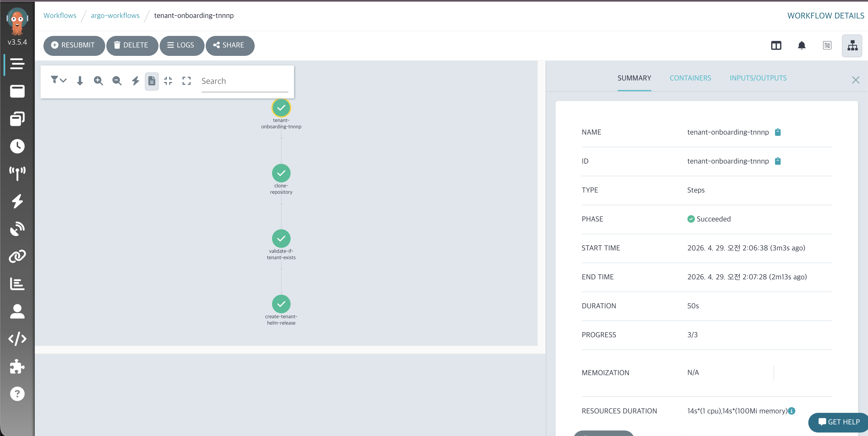Viewport: 868px width, 436px height.
Task: Open the notifications bell icon
Action: [802, 45]
